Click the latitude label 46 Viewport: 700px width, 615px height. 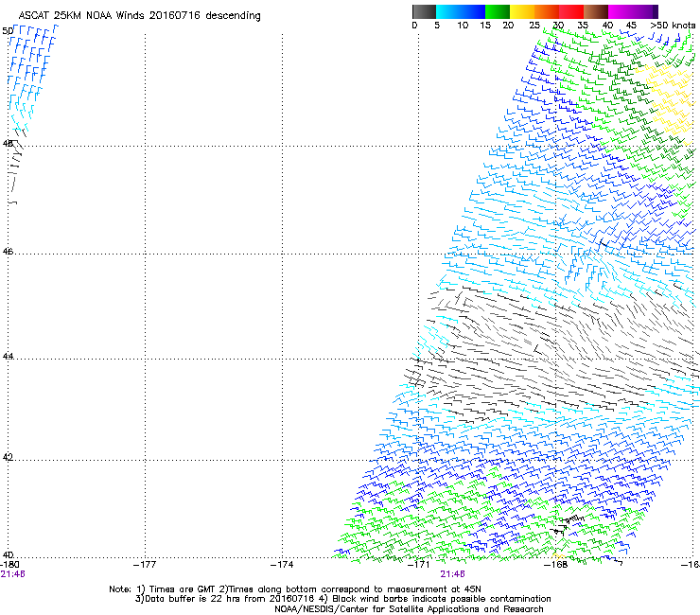(x=8, y=252)
